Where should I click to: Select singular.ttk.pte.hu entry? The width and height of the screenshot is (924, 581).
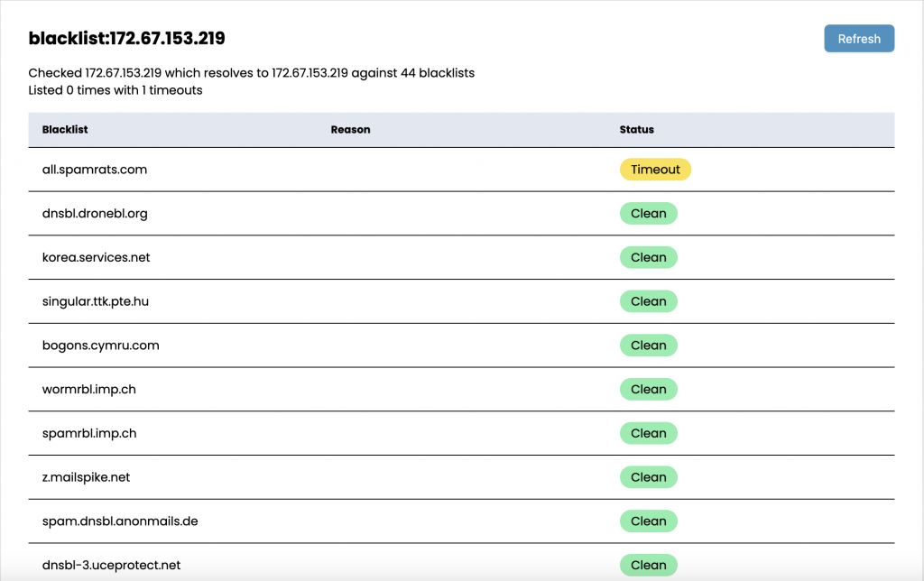click(x=96, y=301)
